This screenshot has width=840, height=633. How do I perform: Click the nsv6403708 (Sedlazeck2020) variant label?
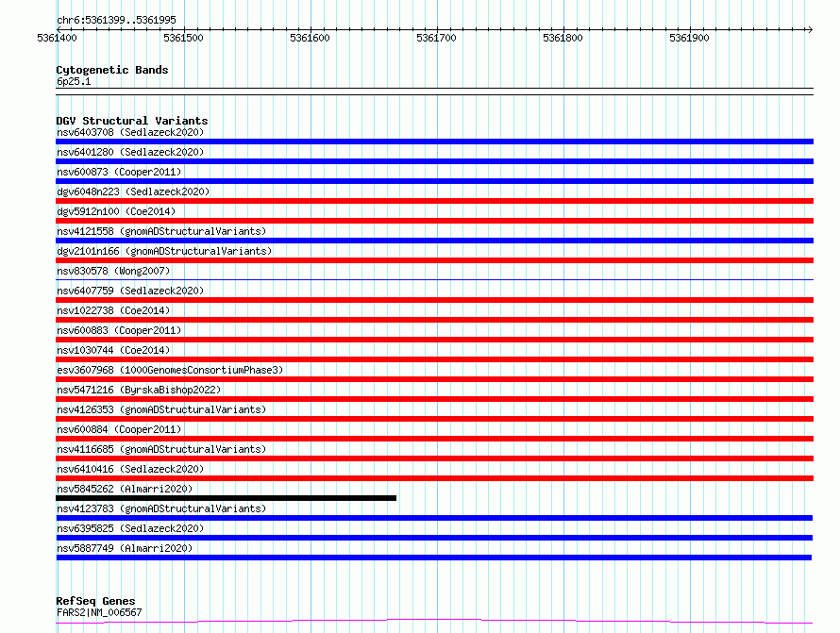coord(130,132)
